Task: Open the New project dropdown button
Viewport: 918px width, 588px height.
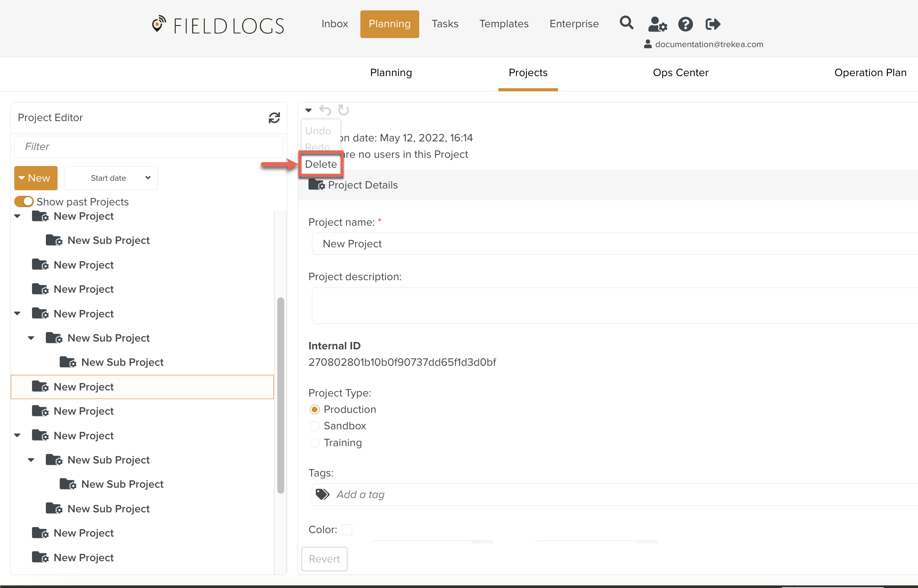Action: [36, 178]
